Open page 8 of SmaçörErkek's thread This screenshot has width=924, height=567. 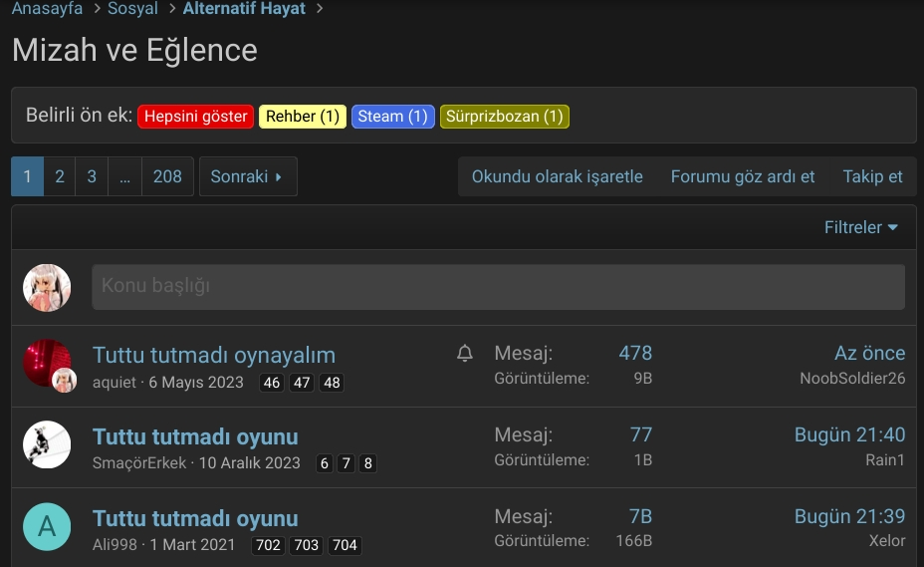coord(368,463)
